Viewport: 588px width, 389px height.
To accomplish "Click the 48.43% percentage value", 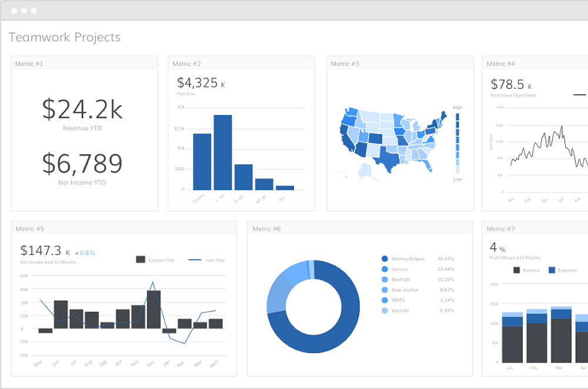I will 446,259.
